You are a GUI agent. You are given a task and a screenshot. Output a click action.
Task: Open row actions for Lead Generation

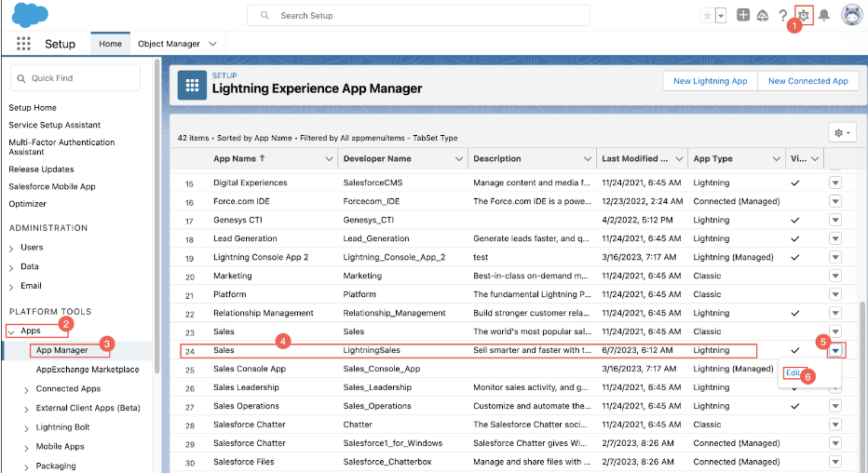pos(835,238)
